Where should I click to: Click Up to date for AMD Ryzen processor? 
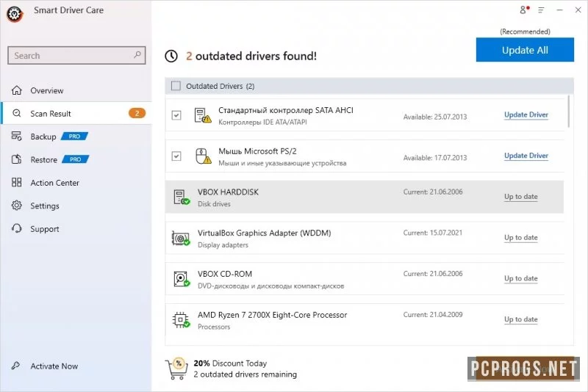[x=521, y=319]
